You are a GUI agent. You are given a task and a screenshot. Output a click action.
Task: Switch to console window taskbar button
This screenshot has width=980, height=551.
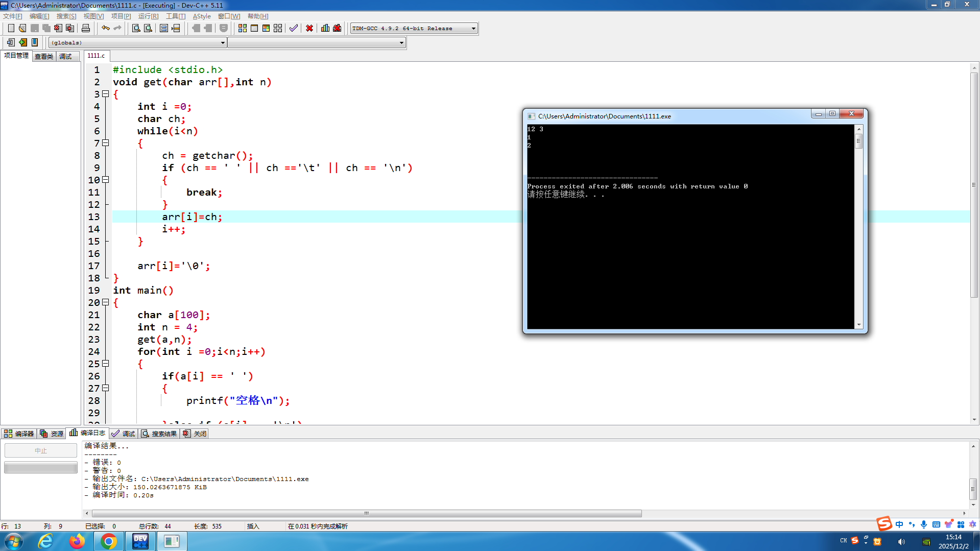pyautogui.click(x=172, y=541)
